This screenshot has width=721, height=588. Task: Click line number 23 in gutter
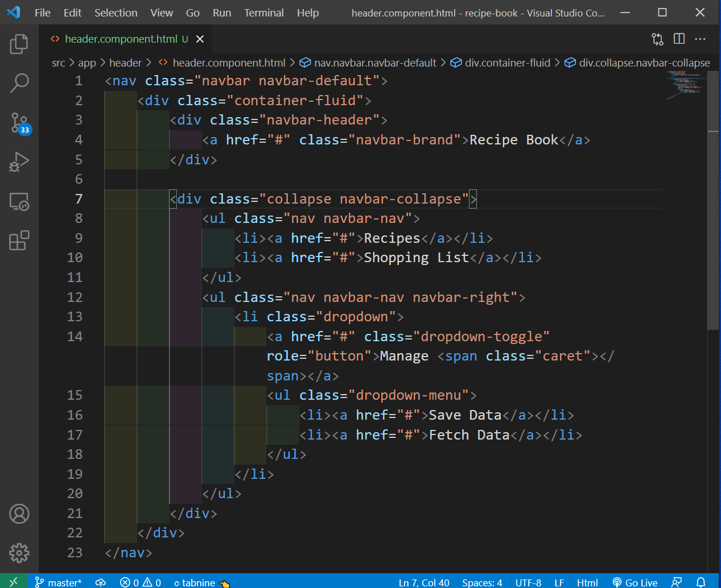(75, 553)
